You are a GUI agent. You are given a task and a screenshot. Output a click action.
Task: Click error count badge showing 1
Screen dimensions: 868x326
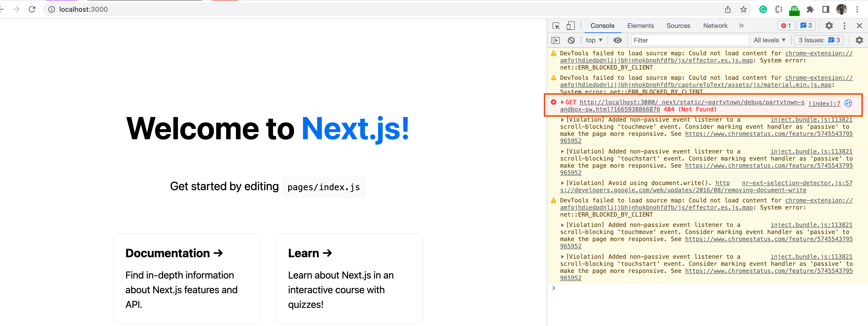786,25
